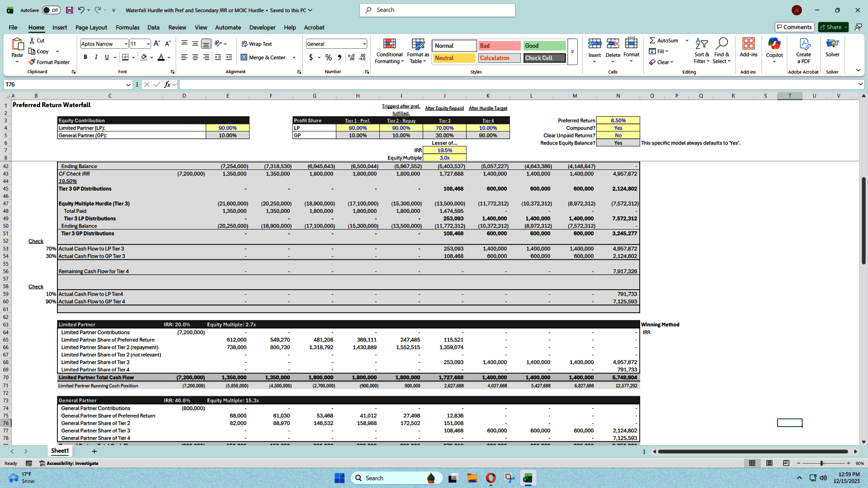Open Conditional Formatting options

[x=389, y=51]
